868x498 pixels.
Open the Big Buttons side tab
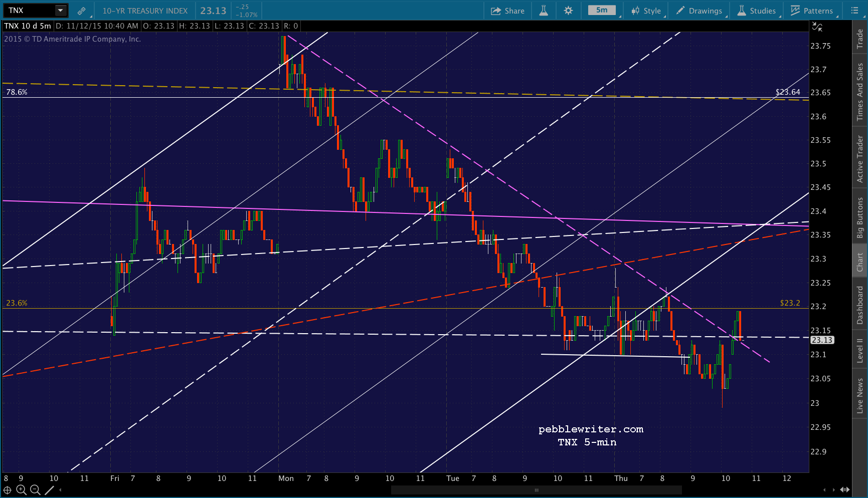860,217
